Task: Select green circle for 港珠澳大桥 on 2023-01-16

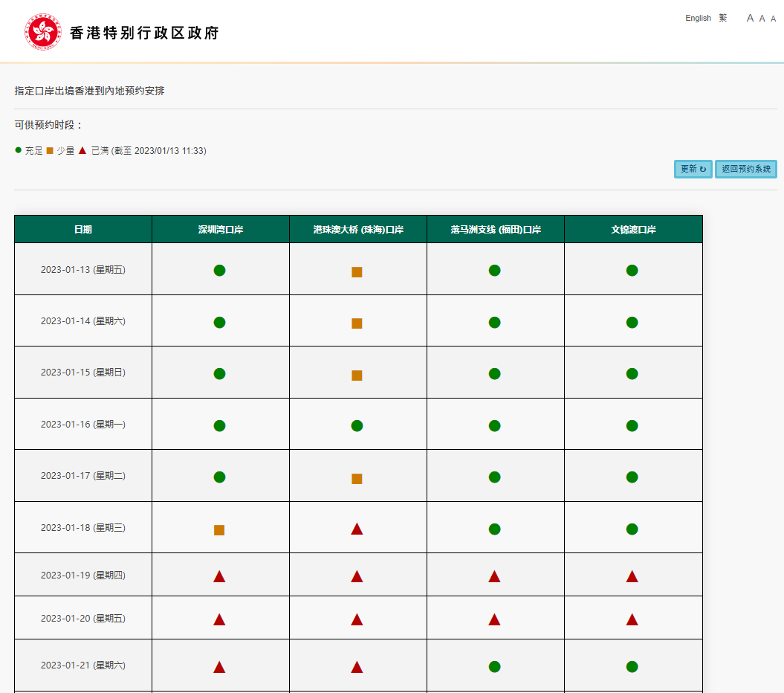Action: tap(357, 425)
